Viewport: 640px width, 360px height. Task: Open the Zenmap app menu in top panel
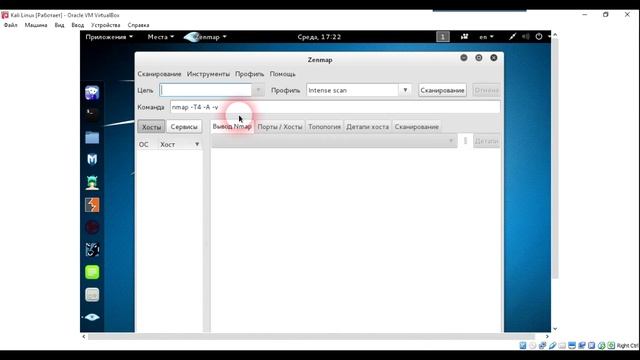point(205,37)
